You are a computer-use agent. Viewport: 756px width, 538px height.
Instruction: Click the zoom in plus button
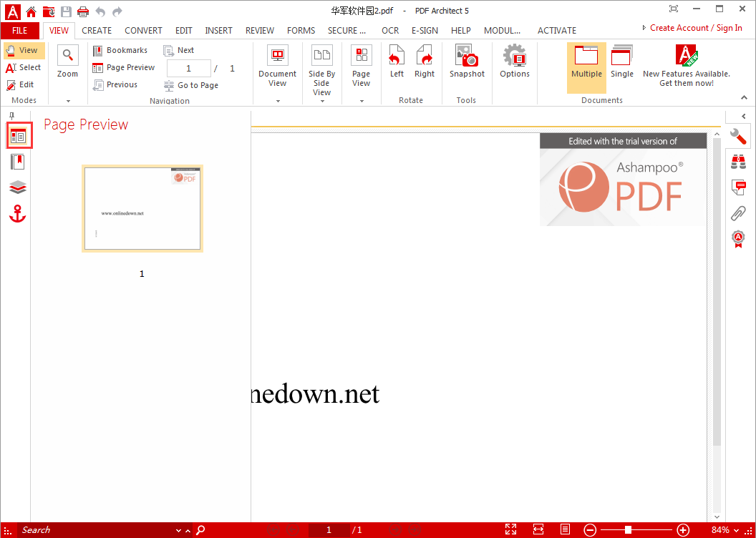click(x=683, y=530)
